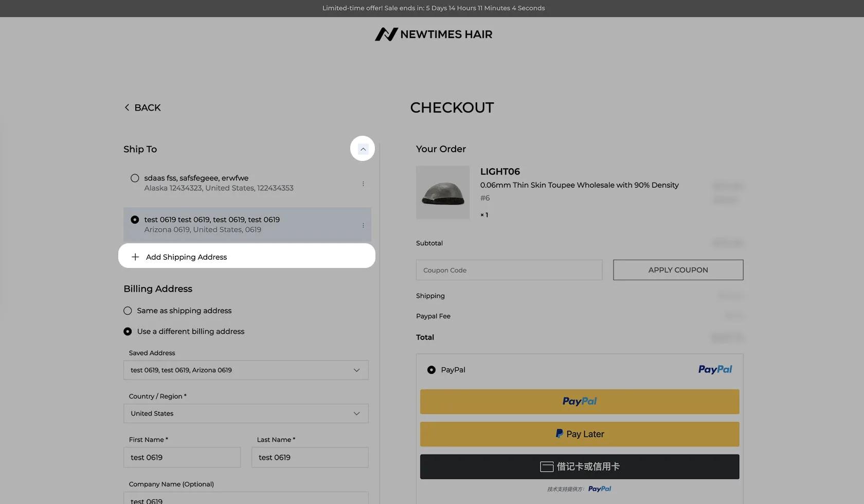The height and width of the screenshot is (504, 864).
Task: Open options menu for sdaas fss address
Action: 363,184
